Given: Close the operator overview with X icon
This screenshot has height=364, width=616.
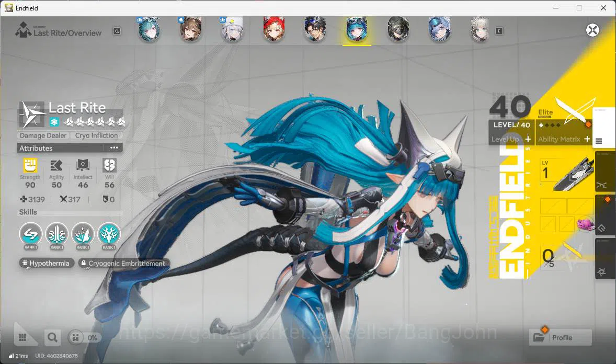Looking at the screenshot, I should pos(592,30).
